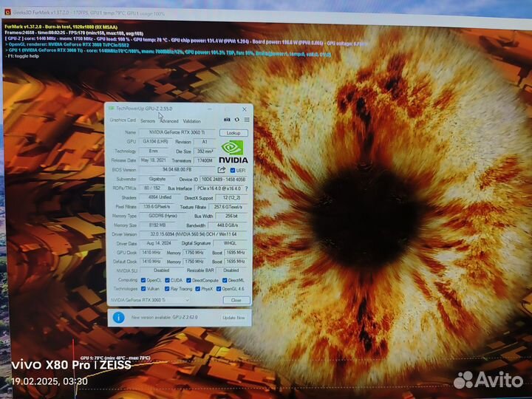Click the DirectX Support value 12 (12_2)

(x=231, y=197)
